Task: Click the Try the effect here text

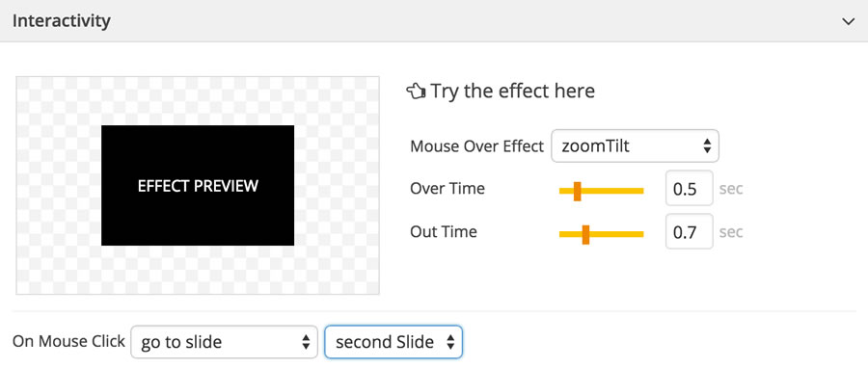Action: pos(513,91)
